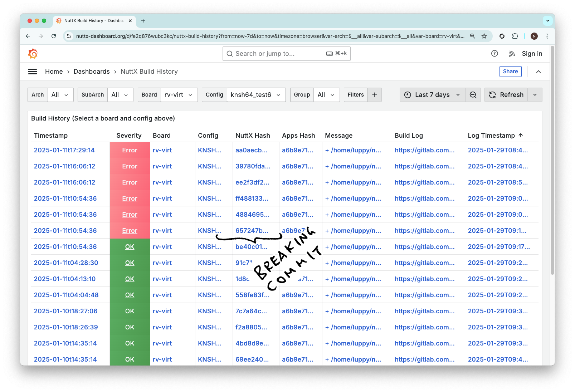Add a new filter with plus icon

(375, 95)
